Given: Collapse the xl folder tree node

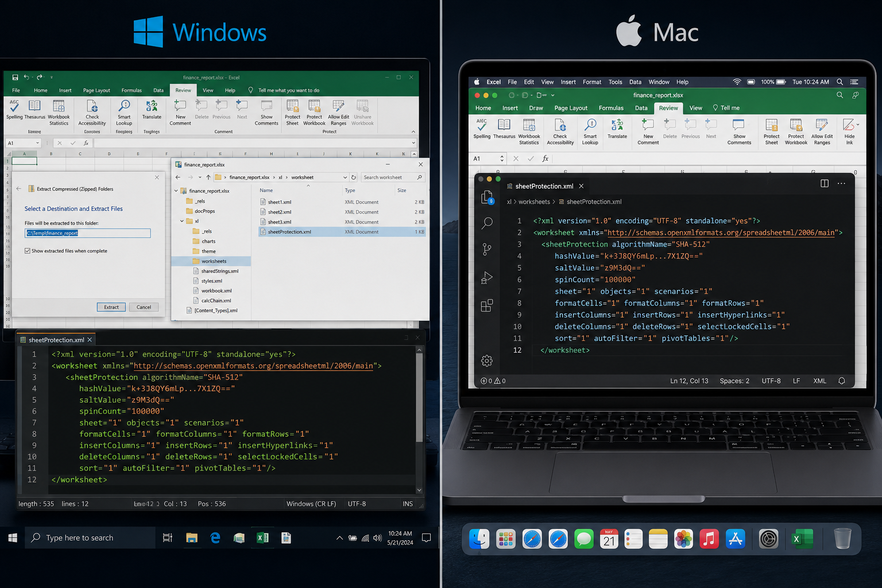Looking at the screenshot, I should pyautogui.click(x=182, y=221).
